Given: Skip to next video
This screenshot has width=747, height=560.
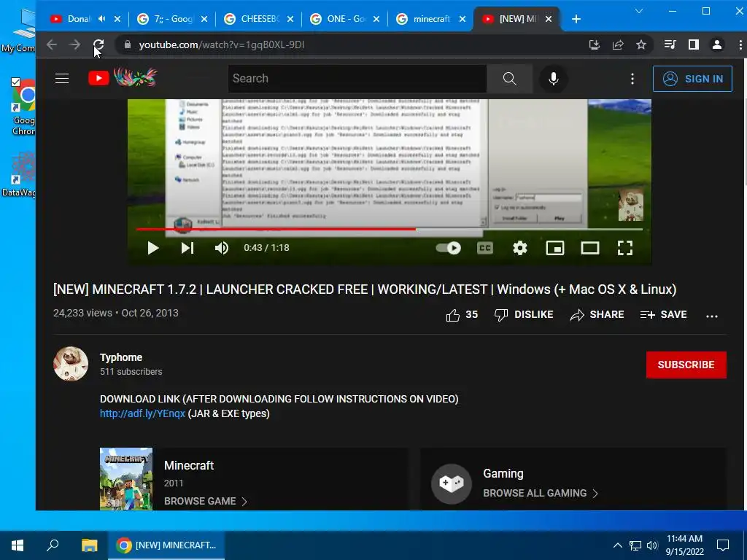Looking at the screenshot, I should [x=187, y=248].
